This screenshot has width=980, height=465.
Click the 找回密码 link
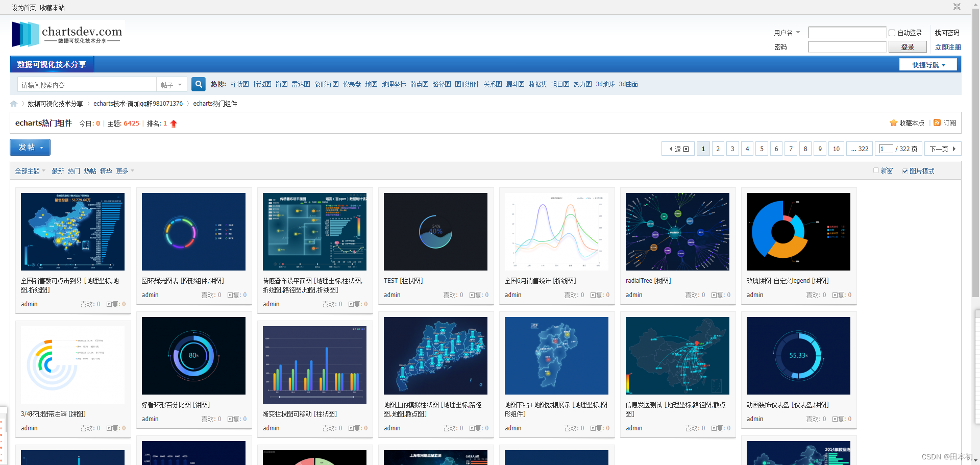click(947, 33)
